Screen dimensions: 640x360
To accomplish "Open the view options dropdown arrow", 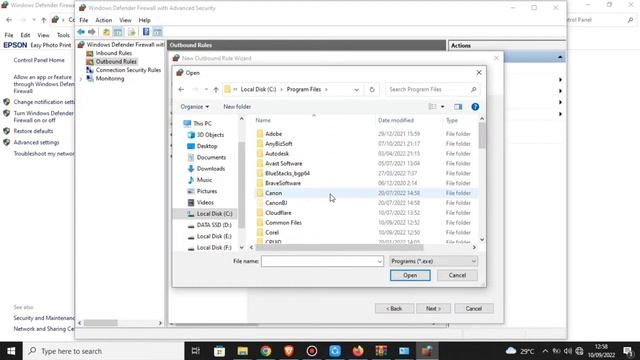I will pos(442,107).
